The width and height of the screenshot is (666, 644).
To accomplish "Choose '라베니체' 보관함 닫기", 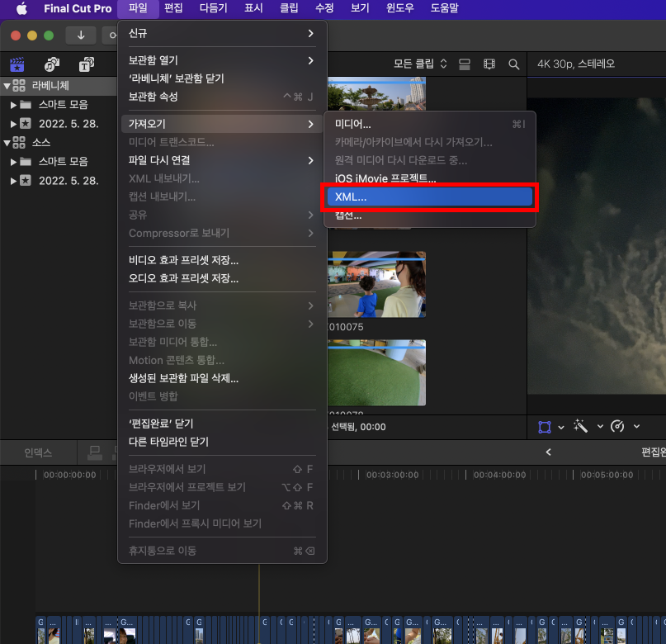I will click(222, 78).
